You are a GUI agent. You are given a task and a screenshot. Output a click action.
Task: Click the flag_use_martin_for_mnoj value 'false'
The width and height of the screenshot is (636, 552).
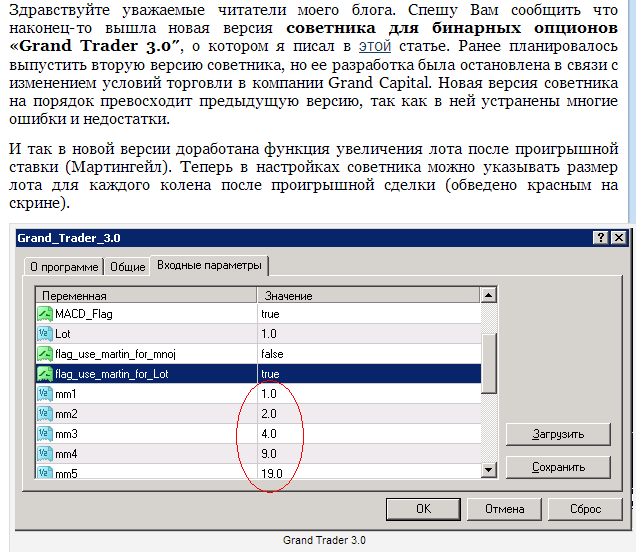tap(272, 354)
